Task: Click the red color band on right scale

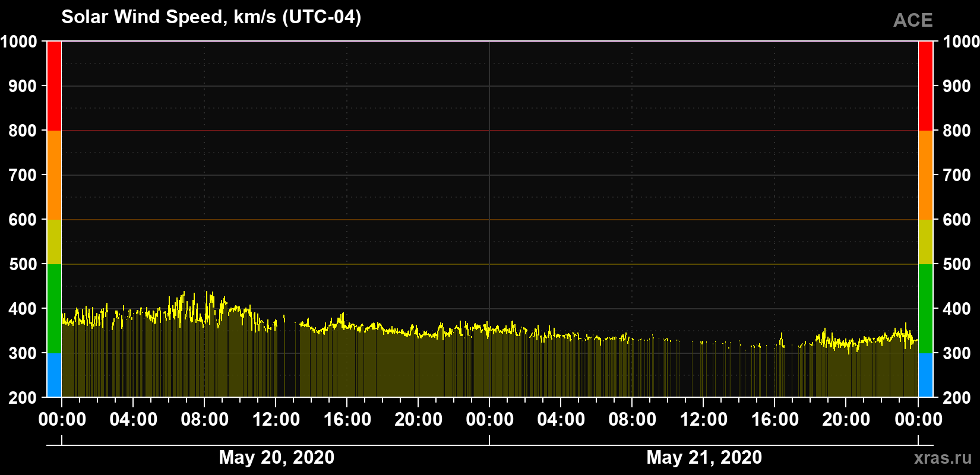Action: (925, 86)
